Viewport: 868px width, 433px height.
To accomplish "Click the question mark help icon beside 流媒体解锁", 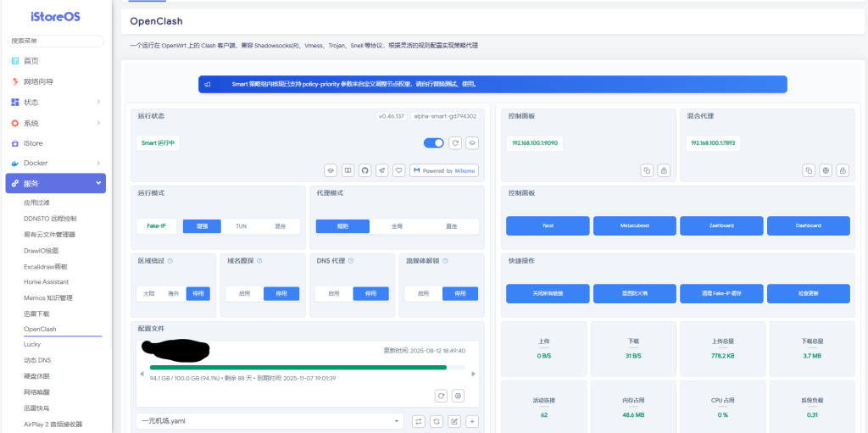I will (445, 260).
